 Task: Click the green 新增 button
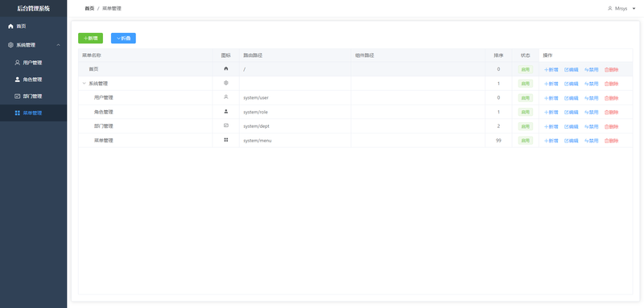click(x=90, y=38)
